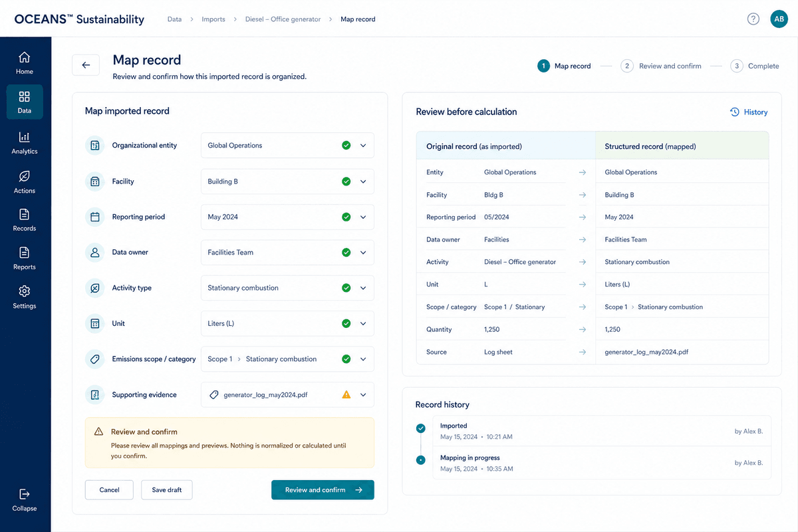Open Reports in the sidebar

(x=25, y=259)
